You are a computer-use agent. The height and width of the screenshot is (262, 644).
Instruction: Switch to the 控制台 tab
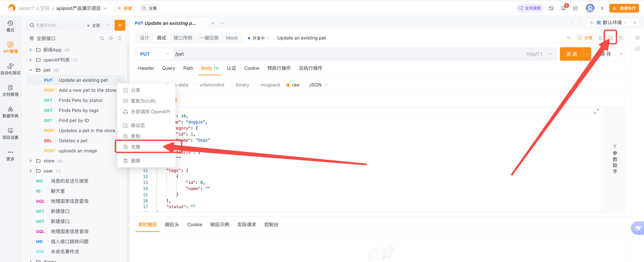[x=271, y=224]
